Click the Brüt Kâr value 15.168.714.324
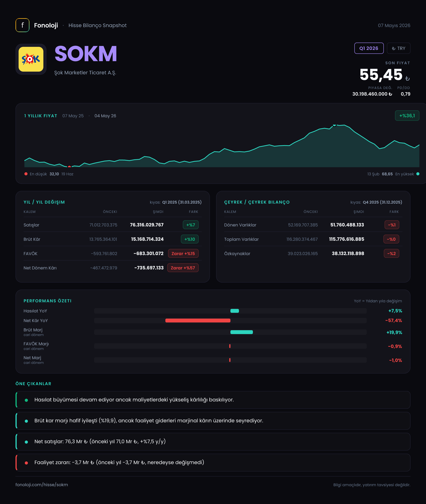426x504 pixels. tap(147, 239)
